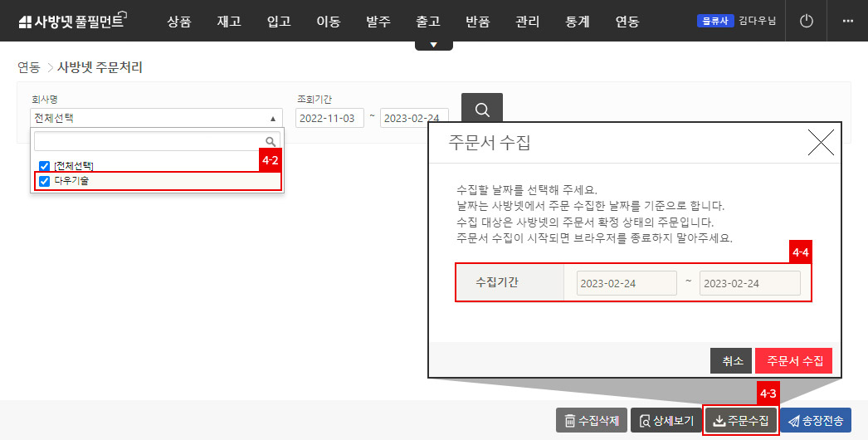Click the 주문수집 download button
The width and height of the screenshot is (868, 440).
[741, 421]
